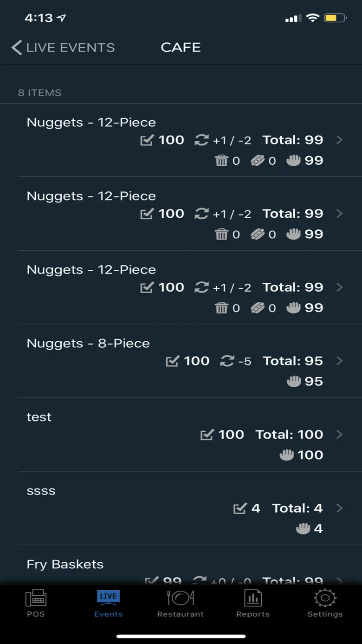Viewport: 362px width, 644px height.
Task: Tap the checked box icon on Nuggets 8-Piece
Action: (172, 361)
